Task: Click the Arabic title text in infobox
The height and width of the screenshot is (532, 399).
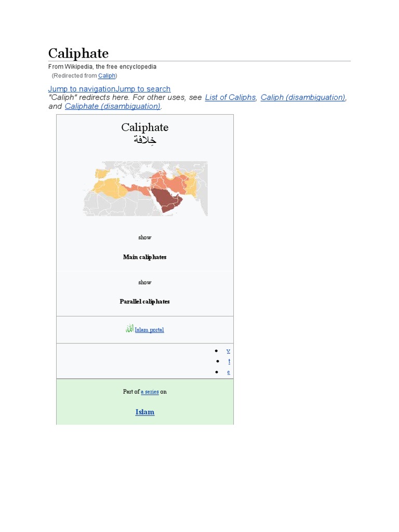Action: [145, 141]
